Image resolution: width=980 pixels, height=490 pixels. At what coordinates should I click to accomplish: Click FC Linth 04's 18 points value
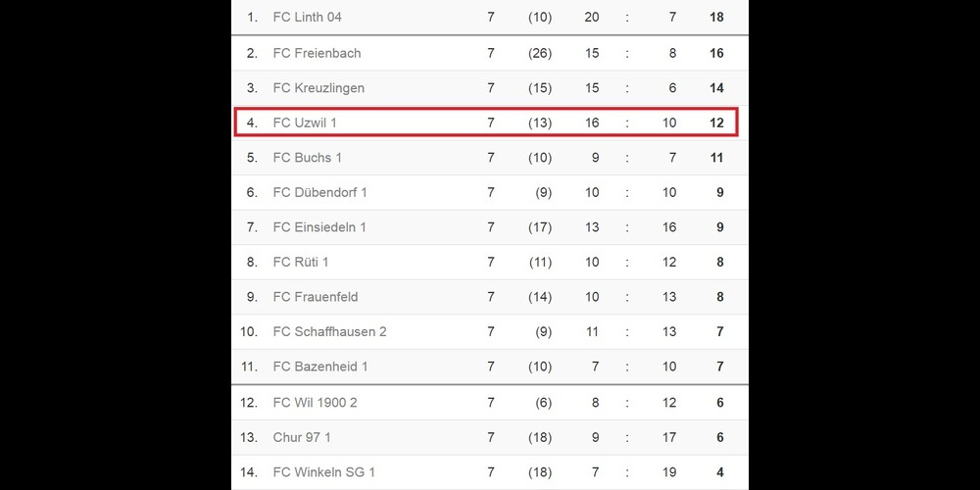(x=716, y=18)
